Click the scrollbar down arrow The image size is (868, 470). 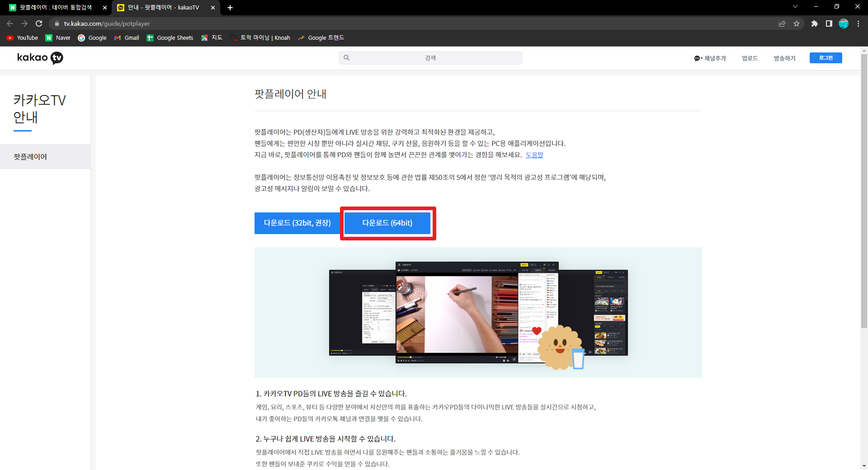coord(864,466)
